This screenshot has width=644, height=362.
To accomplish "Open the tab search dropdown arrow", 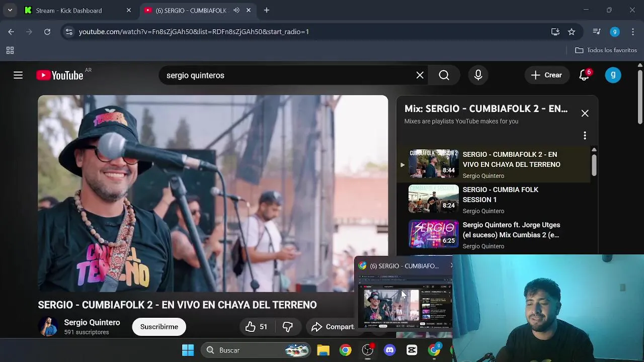I will coord(10,10).
